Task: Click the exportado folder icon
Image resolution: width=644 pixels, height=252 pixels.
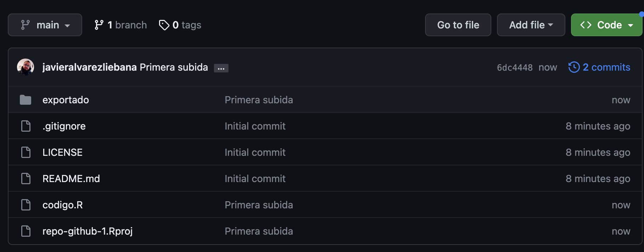Action: click(26, 100)
